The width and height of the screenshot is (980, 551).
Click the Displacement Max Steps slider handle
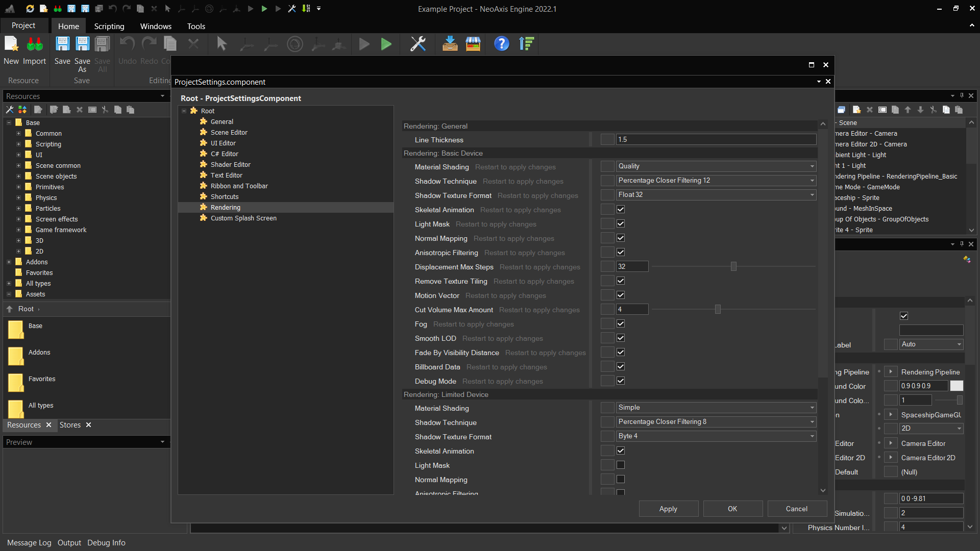click(x=733, y=267)
